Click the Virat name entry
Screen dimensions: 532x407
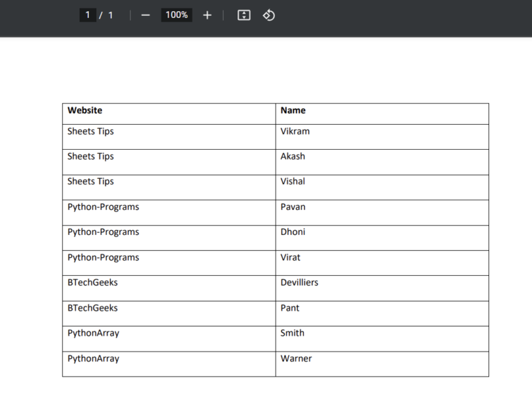[291, 257]
